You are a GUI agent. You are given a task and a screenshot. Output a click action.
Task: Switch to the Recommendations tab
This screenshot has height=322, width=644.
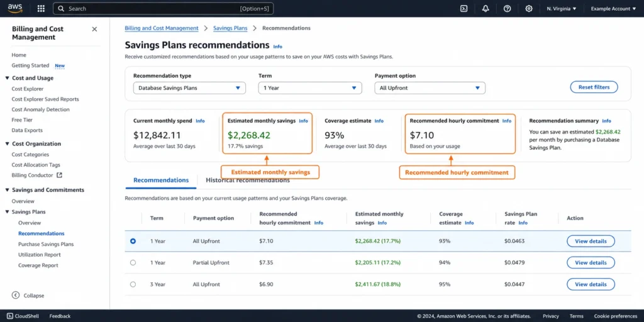tap(161, 180)
